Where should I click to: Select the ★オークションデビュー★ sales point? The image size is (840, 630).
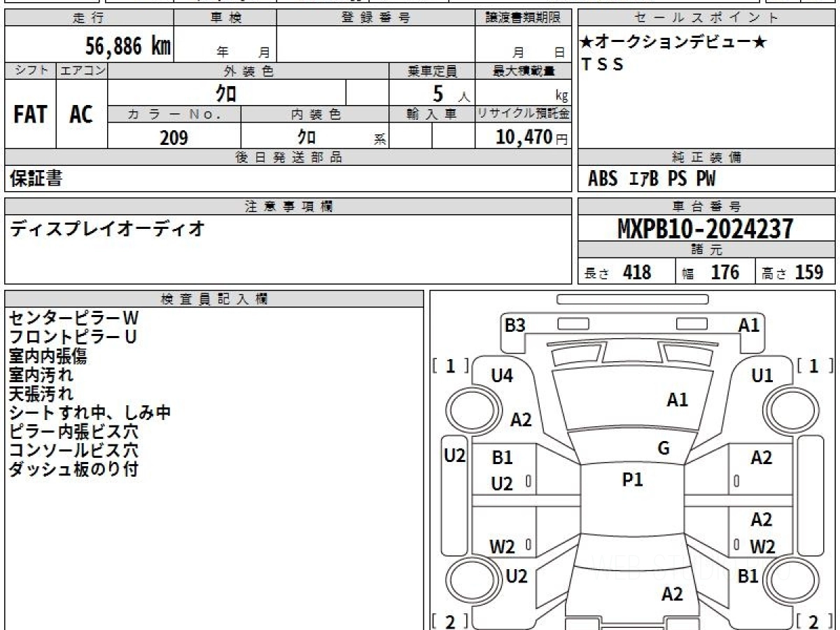[x=674, y=43]
